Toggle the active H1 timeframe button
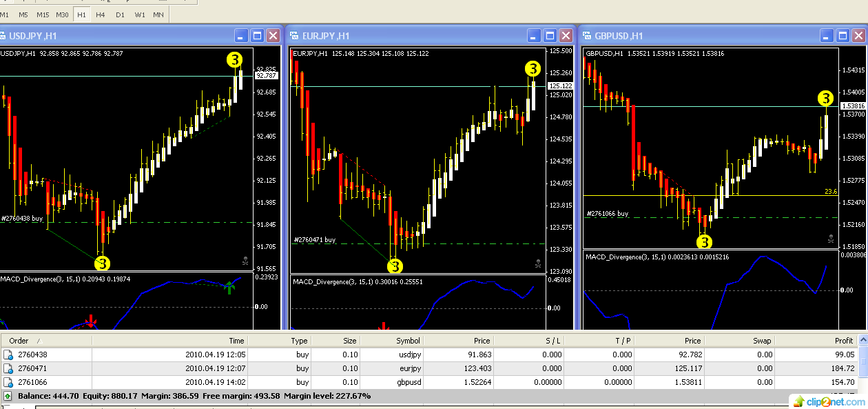868x409 pixels. (x=82, y=14)
